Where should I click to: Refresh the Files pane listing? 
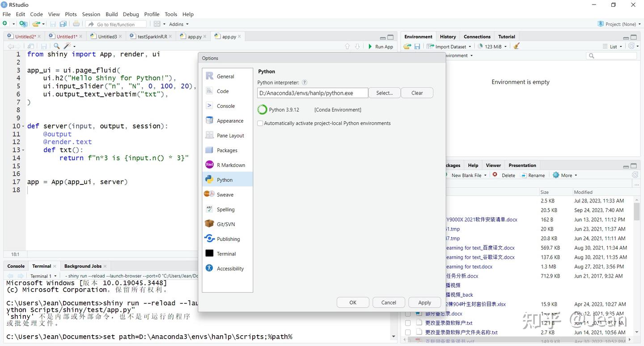coord(635,175)
